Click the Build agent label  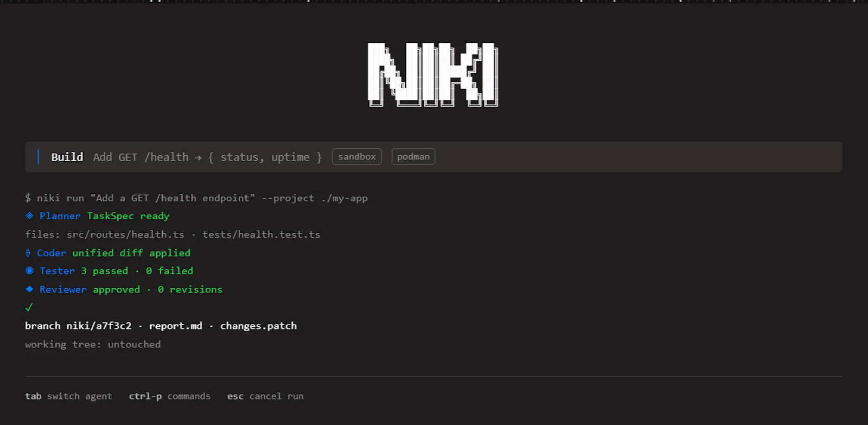point(67,157)
